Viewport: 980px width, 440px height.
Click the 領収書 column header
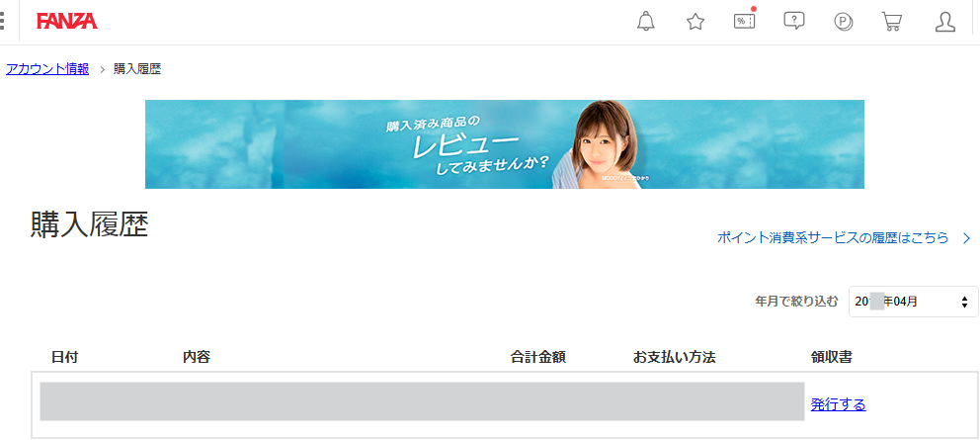[831, 357]
